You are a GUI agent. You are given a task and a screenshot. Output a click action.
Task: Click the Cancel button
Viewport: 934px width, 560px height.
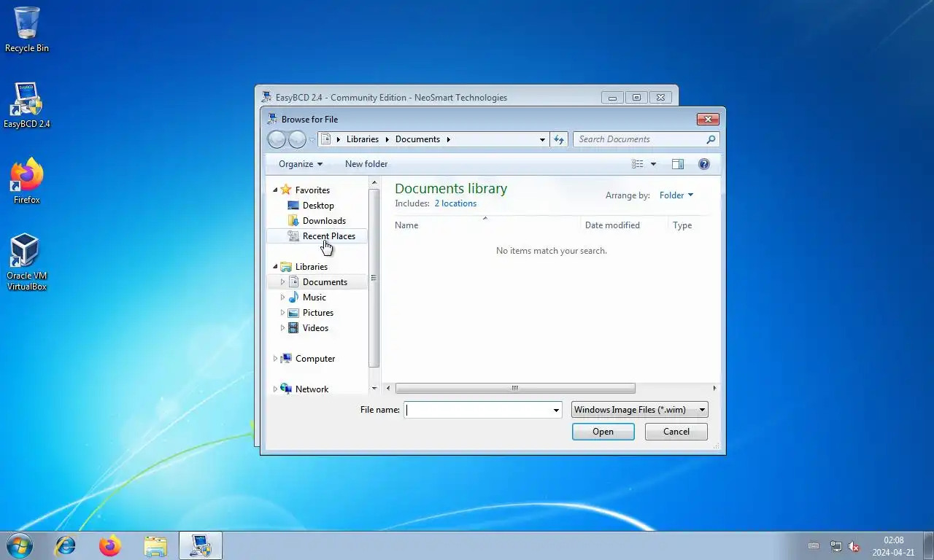(676, 432)
